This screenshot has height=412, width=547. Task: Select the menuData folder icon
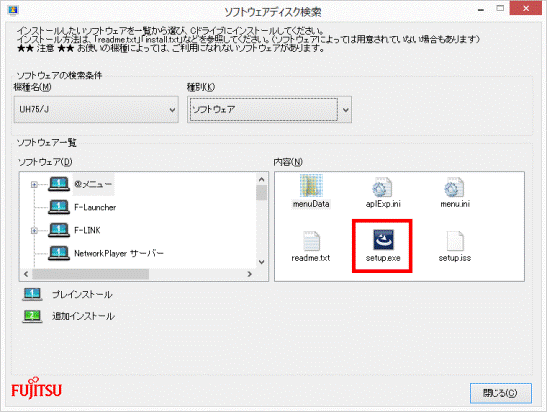[x=311, y=186]
